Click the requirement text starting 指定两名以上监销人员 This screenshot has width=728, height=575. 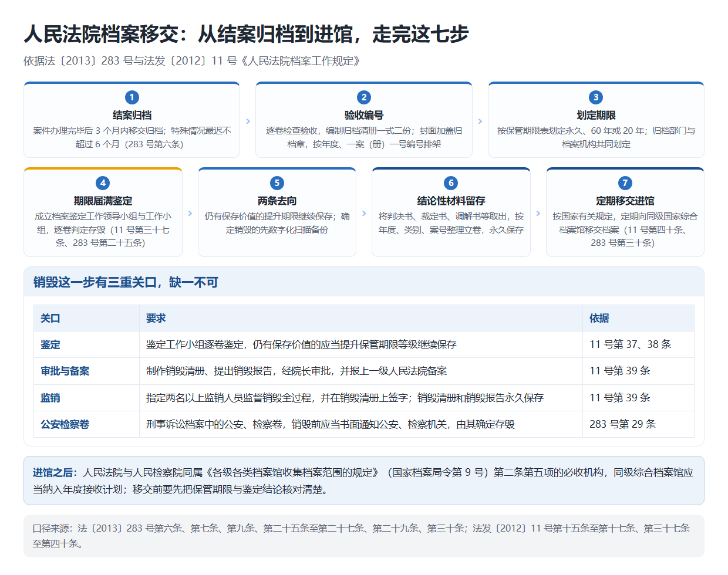[345, 398]
